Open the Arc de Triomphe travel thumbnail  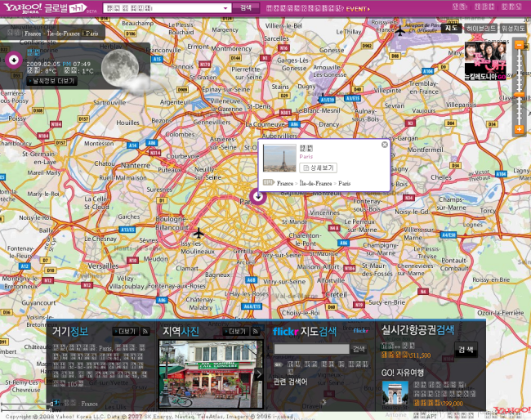395,392
